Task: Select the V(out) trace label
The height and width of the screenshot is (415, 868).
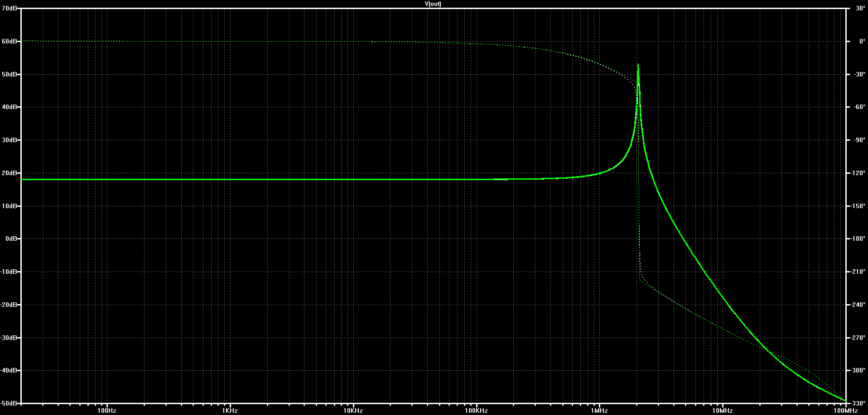Action: [434, 4]
